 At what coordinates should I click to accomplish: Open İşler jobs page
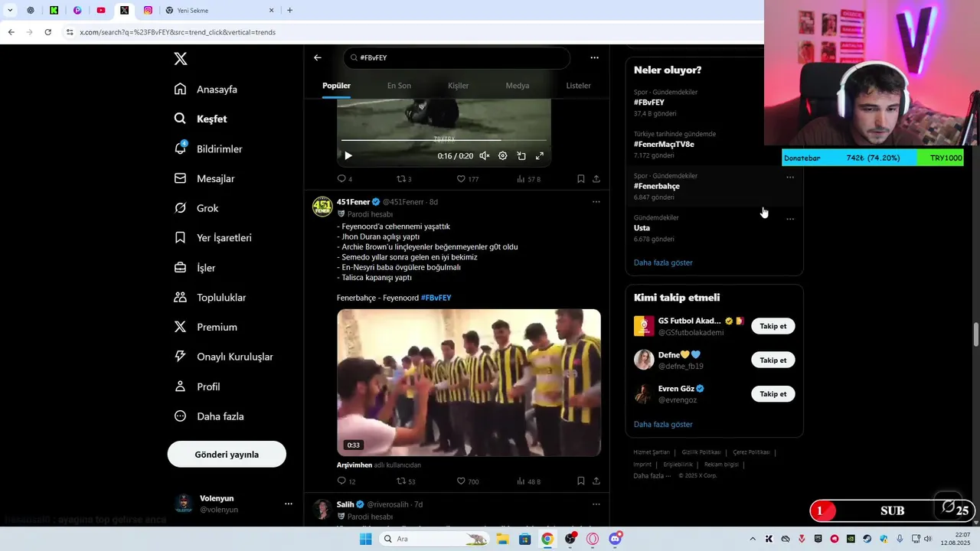194,268
